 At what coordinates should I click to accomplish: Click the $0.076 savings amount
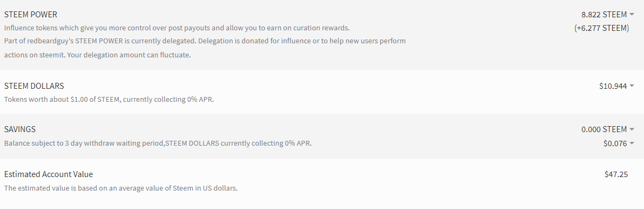click(615, 143)
